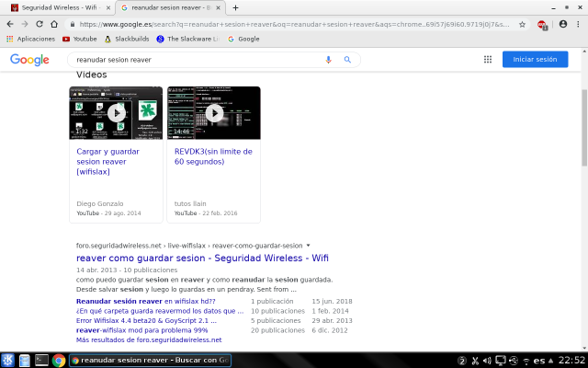Screen dimensions: 588x368
Task: Click the site security lock icon
Action: (x=72, y=25)
